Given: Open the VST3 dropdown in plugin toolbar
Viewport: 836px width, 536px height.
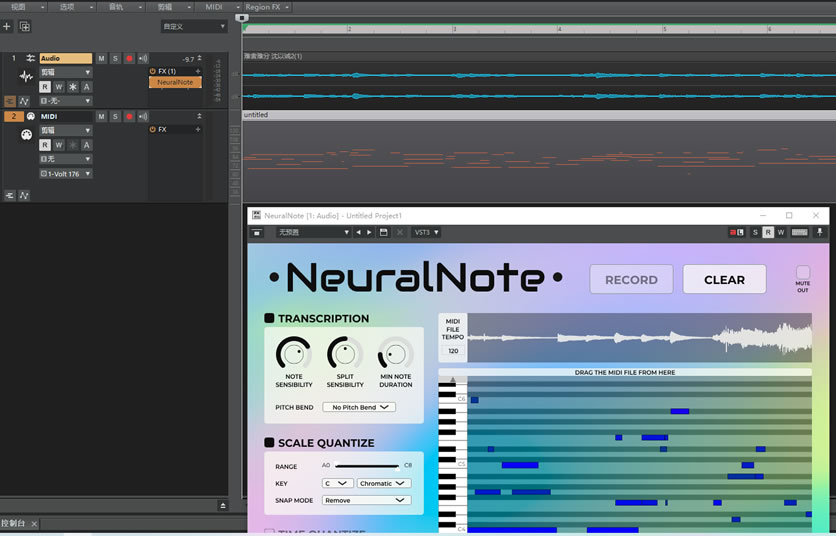Looking at the screenshot, I should pos(427,233).
